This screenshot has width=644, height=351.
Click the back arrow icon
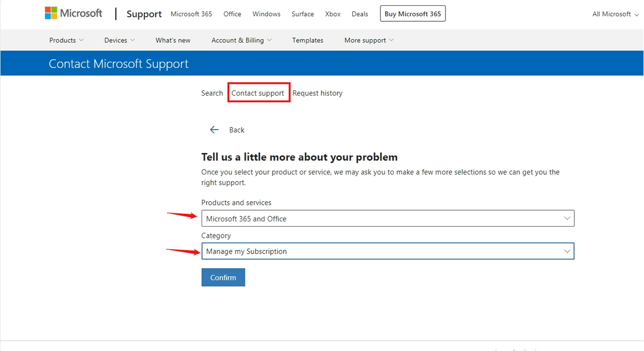[214, 130]
